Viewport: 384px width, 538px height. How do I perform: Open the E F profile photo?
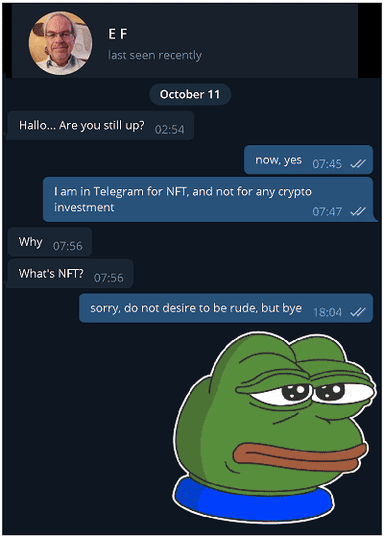point(60,43)
